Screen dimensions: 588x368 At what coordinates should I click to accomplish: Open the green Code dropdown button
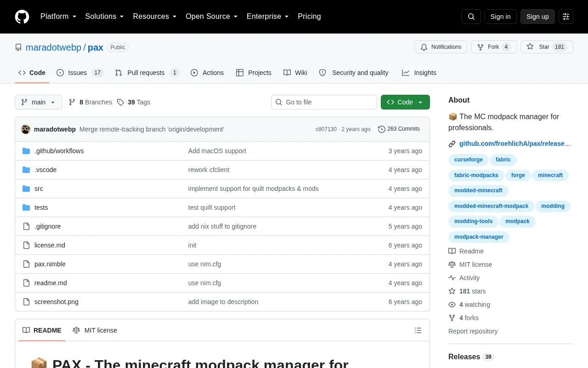pos(405,102)
